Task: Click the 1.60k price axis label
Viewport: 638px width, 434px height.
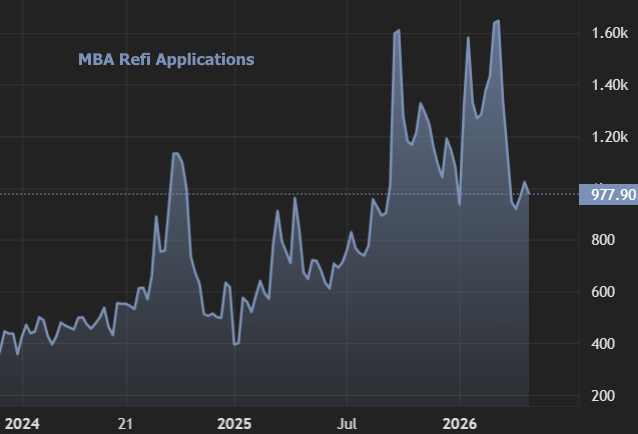Action: [607, 33]
